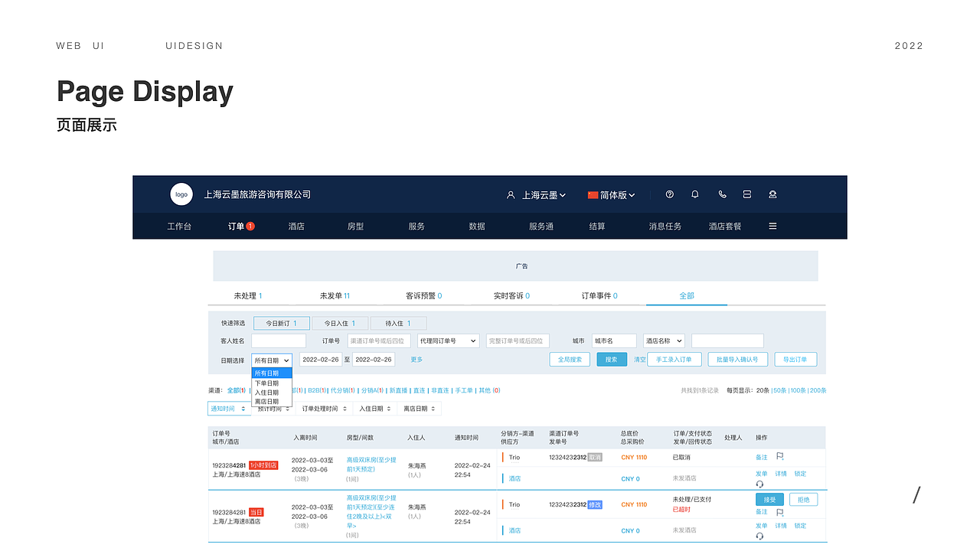Click 锁定 in the 当日 order row
The width and height of the screenshot is (980, 551).
800,526
